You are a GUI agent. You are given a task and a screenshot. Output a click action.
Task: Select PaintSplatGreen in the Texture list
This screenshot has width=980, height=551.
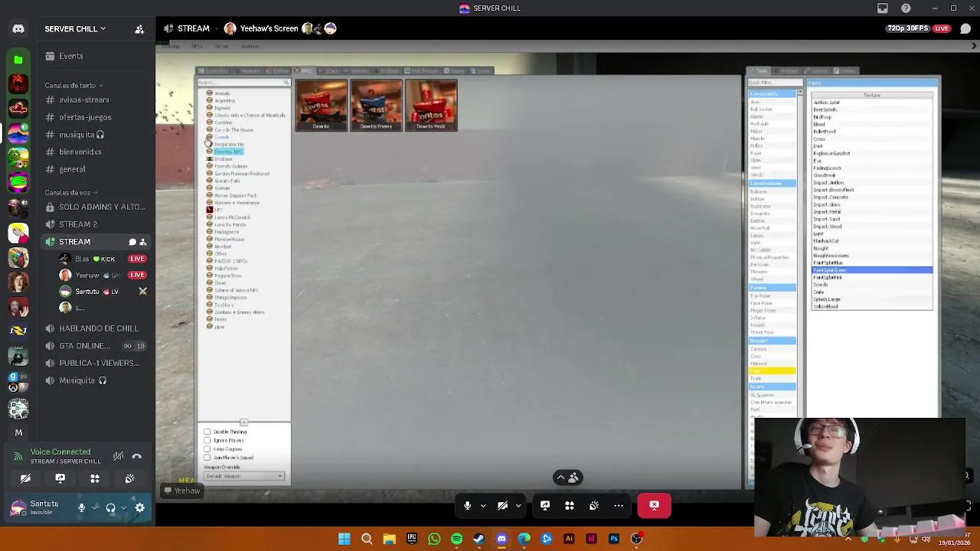(872, 270)
